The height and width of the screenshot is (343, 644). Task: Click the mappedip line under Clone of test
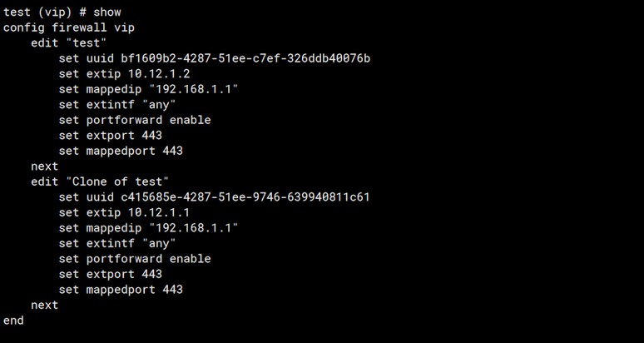click(149, 228)
